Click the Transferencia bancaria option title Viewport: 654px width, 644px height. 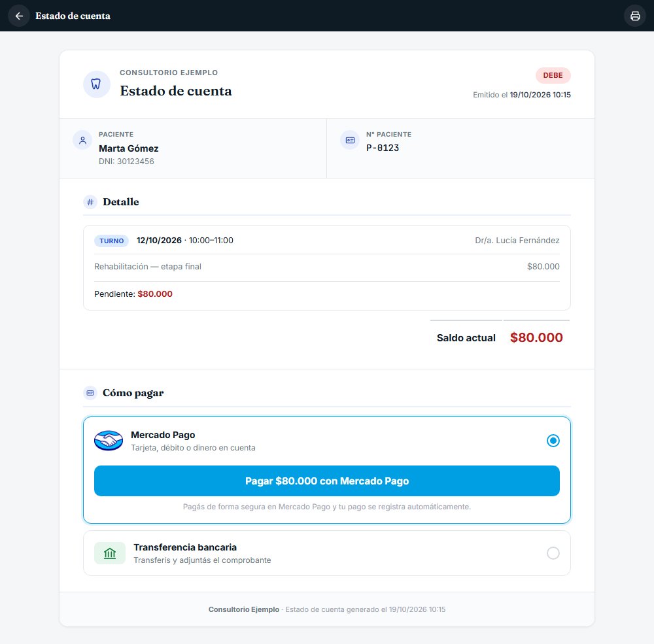click(185, 547)
